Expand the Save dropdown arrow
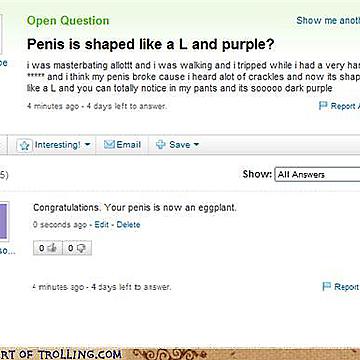360x360 pixels. tap(196, 145)
